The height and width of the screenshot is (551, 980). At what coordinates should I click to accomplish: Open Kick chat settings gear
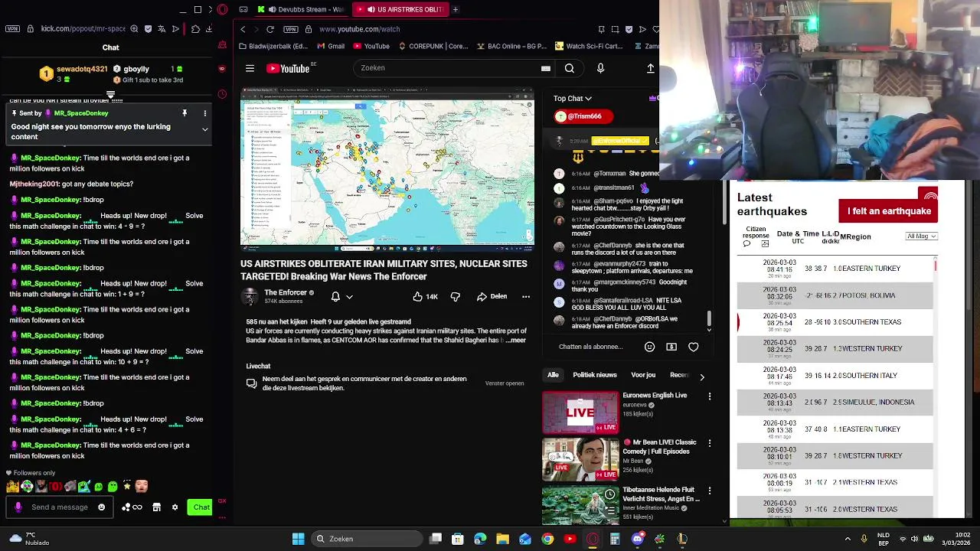[x=175, y=507]
